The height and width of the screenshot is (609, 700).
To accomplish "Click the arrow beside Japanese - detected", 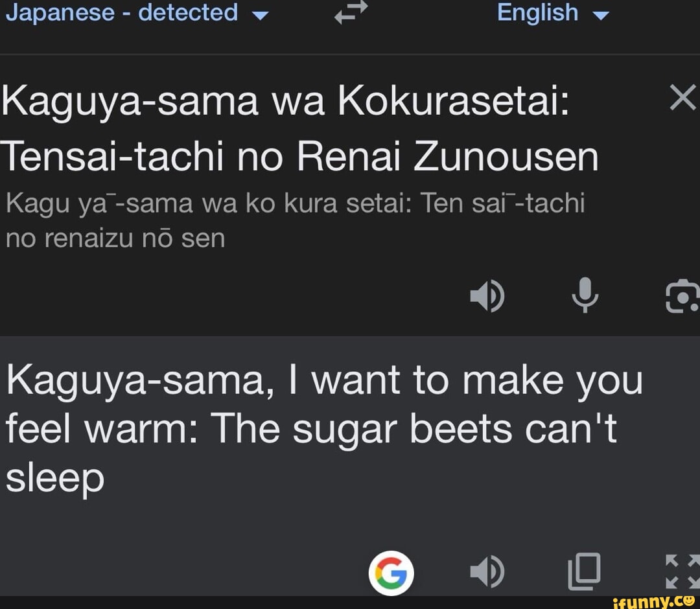I will tap(261, 16).
